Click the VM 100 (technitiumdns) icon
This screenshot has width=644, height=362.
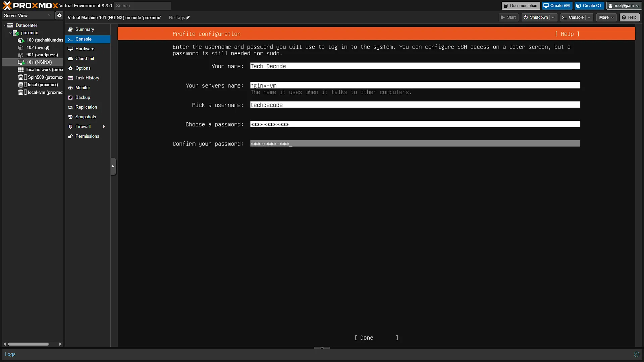21,40
